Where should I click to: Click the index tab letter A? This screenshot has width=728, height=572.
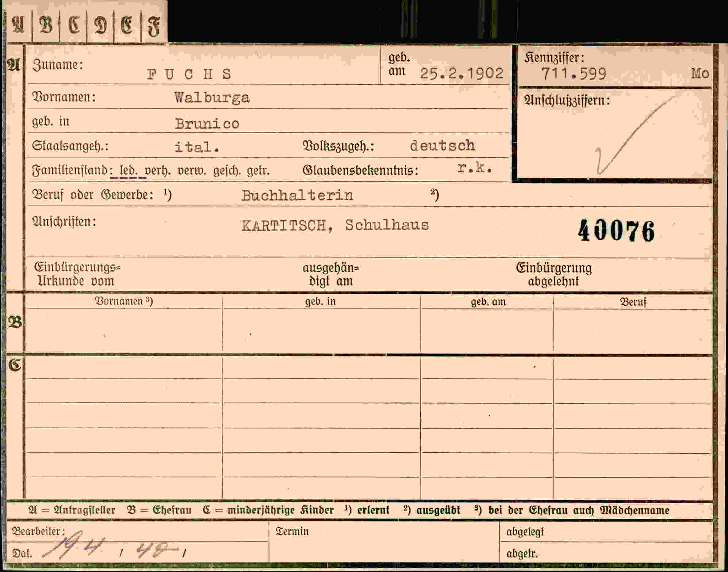click(x=18, y=25)
